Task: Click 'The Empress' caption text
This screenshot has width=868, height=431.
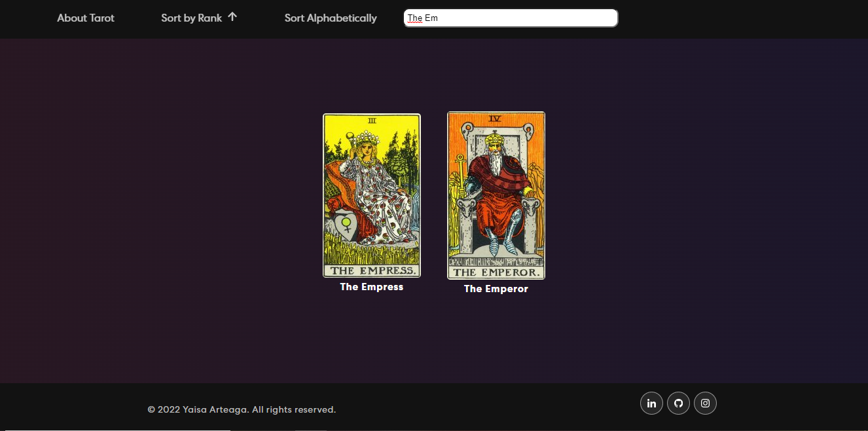Action: (x=372, y=287)
